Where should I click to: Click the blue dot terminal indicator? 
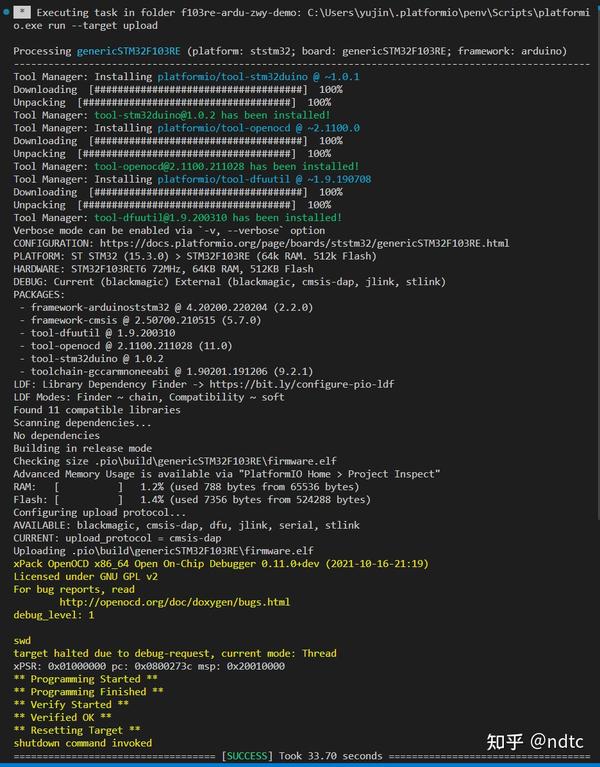point(4,10)
